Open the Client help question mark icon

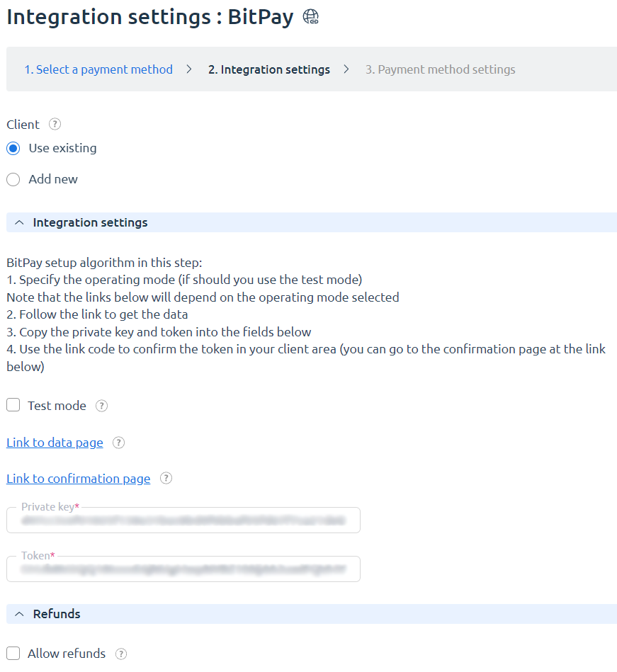click(55, 125)
